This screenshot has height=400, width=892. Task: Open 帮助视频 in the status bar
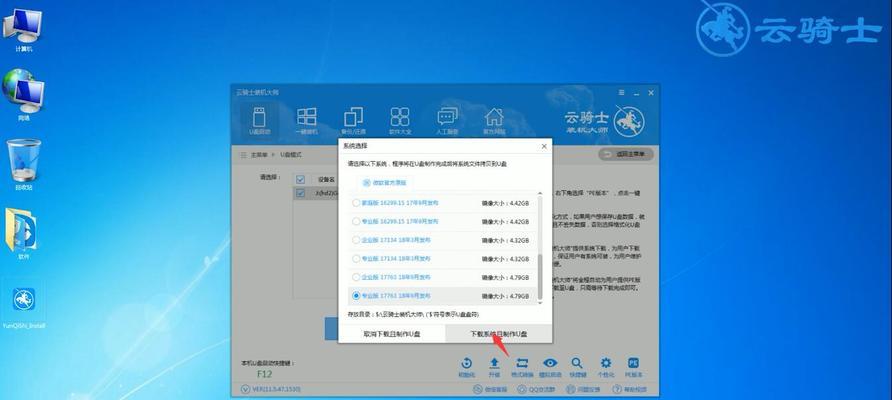tap(630, 390)
